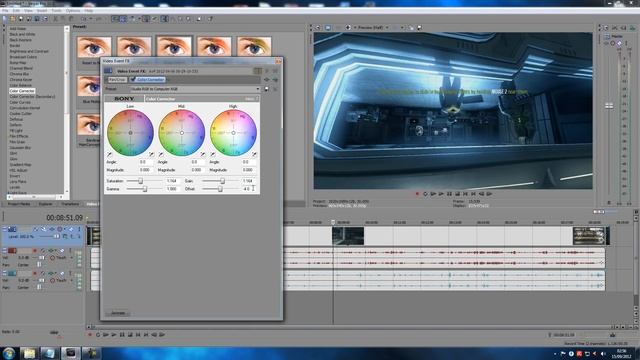
Task: Click pause in the timeline transport bar
Action: (x=122, y=335)
